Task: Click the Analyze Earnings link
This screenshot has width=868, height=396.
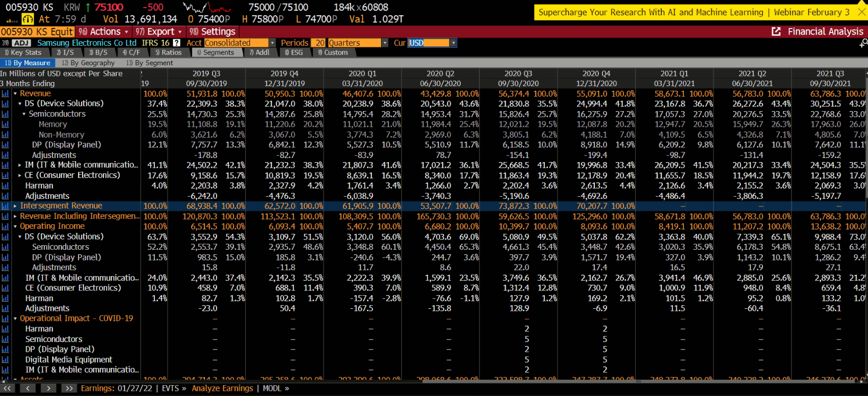Action: [x=222, y=388]
